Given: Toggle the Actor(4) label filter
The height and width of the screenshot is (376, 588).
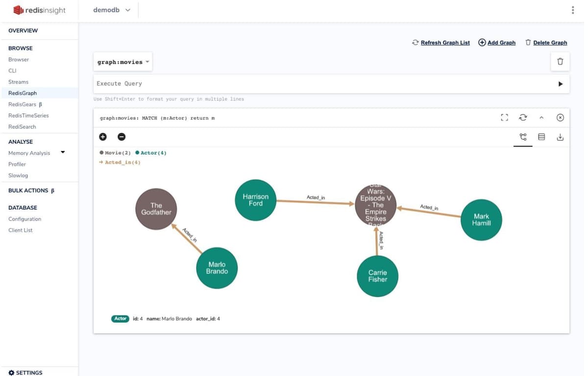Looking at the screenshot, I should 151,153.
